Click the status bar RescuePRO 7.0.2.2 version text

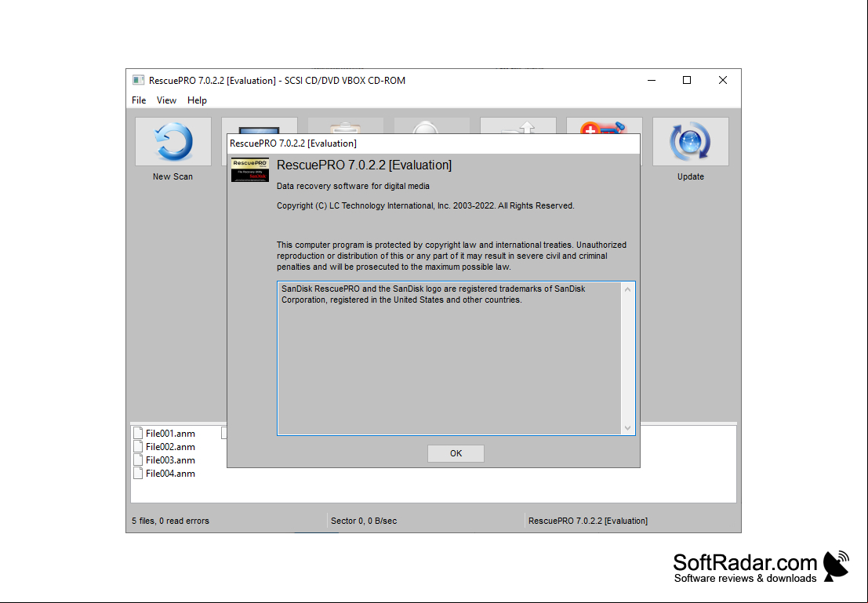tap(588, 521)
